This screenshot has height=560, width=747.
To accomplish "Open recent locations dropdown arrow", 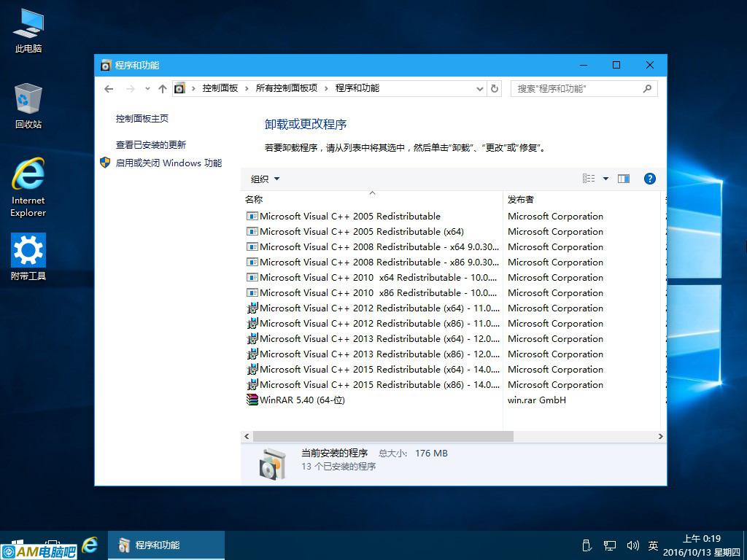I will point(147,88).
